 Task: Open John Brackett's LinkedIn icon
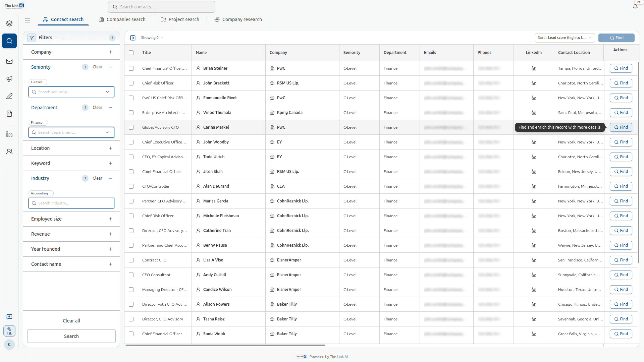point(534,83)
